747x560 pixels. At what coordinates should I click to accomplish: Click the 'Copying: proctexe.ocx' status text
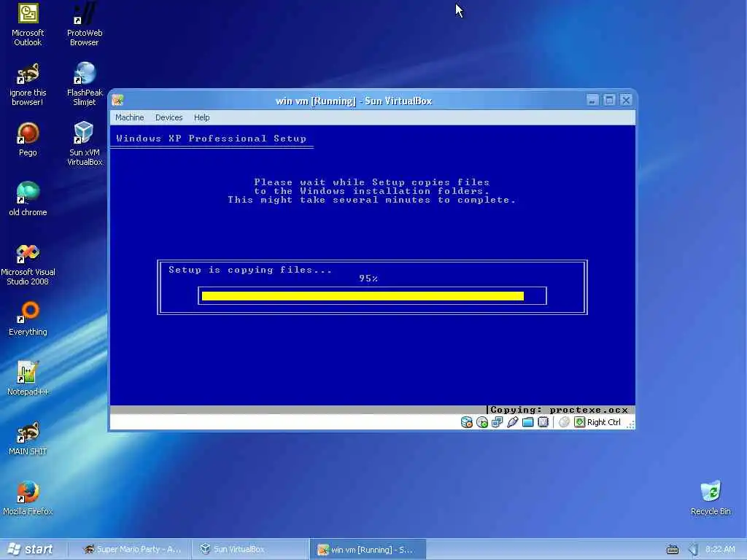560,410
